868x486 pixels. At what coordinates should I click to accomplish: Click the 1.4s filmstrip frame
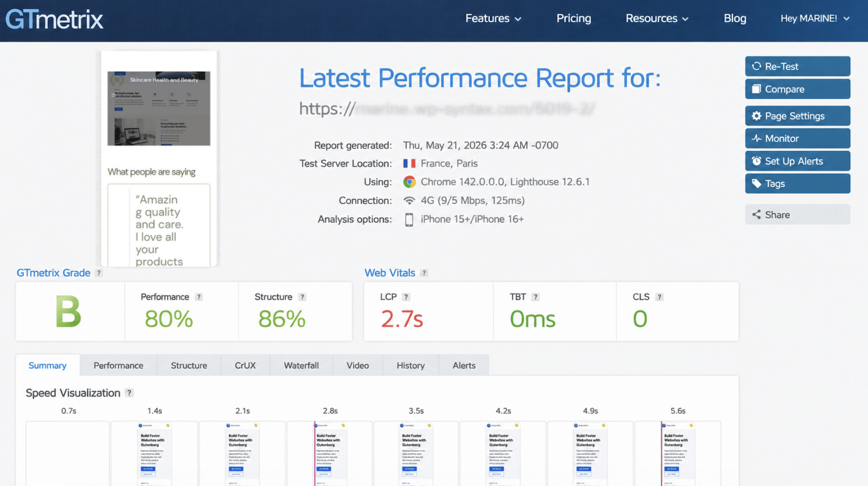(155, 454)
